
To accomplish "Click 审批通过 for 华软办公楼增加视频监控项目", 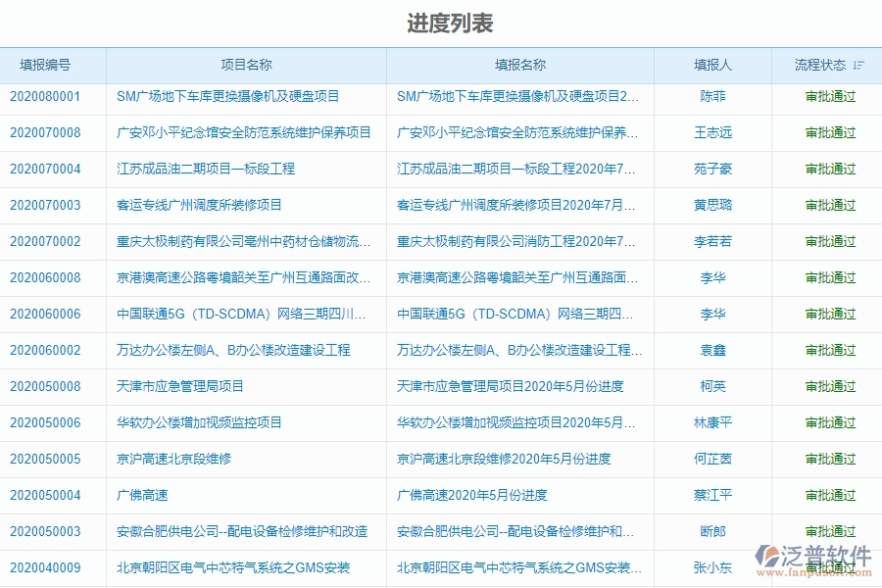I will [830, 422].
